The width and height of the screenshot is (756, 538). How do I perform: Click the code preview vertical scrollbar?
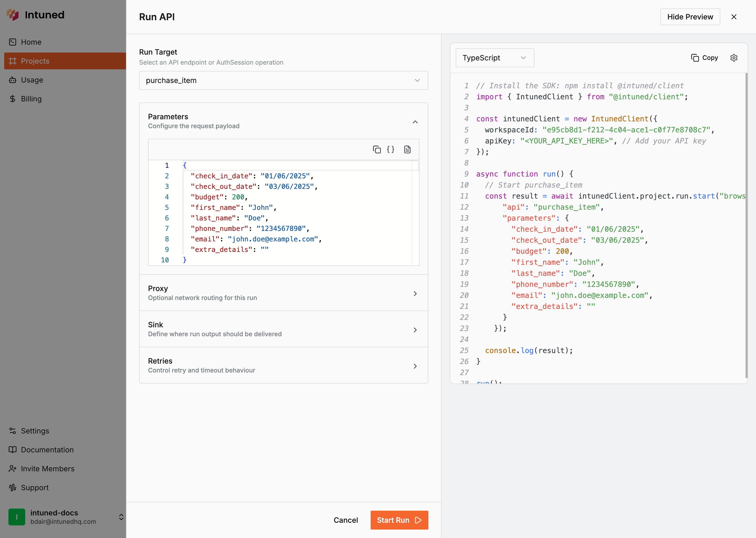pyautogui.click(x=746, y=225)
